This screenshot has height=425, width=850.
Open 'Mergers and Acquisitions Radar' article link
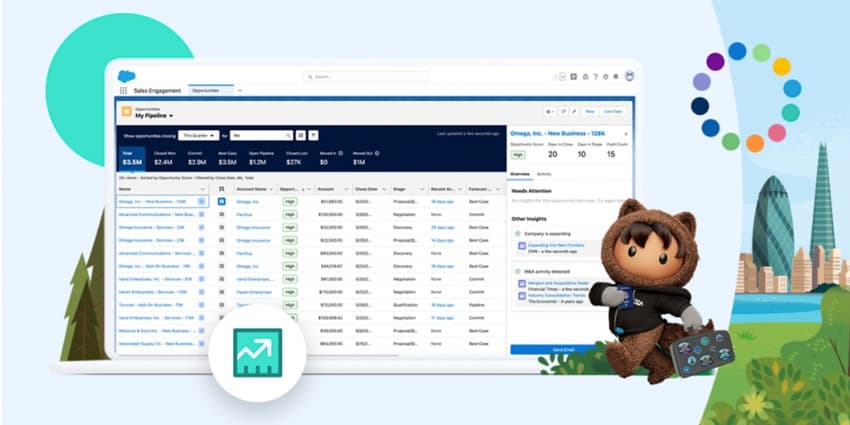click(x=558, y=283)
